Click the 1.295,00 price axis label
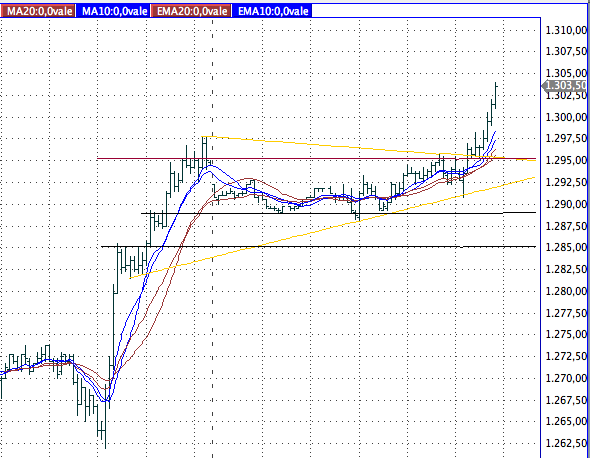Image resolution: width=590 pixels, height=458 pixels. click(x=566, y=160)
